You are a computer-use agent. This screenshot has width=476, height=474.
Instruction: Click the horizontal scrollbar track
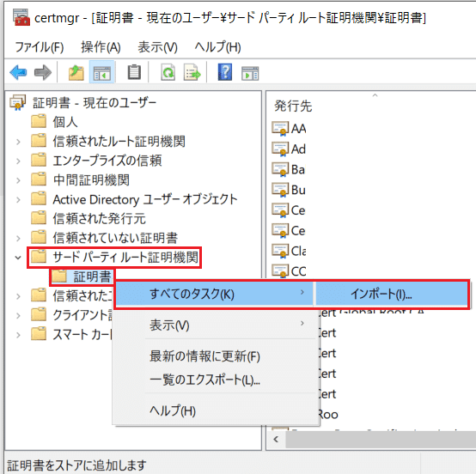pos(381,439)
